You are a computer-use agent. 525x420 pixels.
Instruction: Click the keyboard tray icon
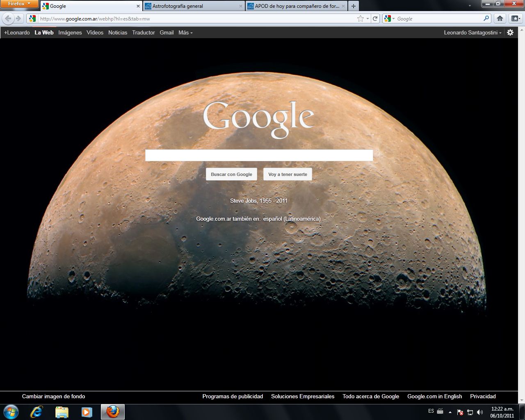(440, 411)
